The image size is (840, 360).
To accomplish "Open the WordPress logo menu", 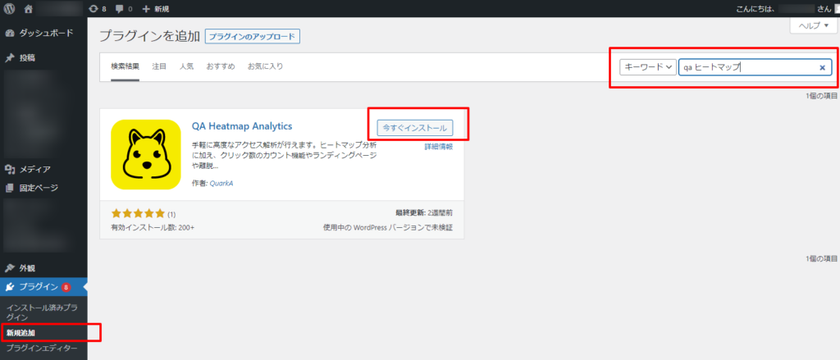I will tap(9, 9).
